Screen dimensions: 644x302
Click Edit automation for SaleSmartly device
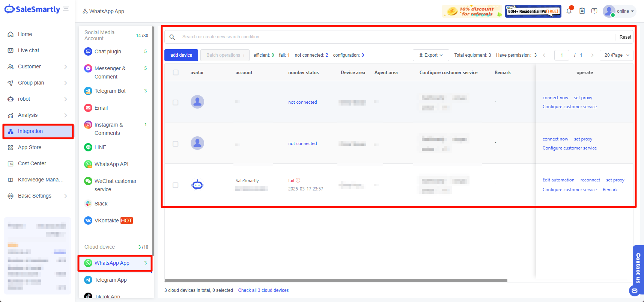(558, 180)
